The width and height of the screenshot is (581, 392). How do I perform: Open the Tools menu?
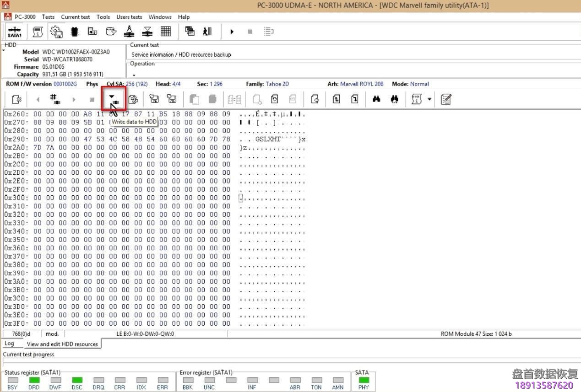[x=103, y=17]
